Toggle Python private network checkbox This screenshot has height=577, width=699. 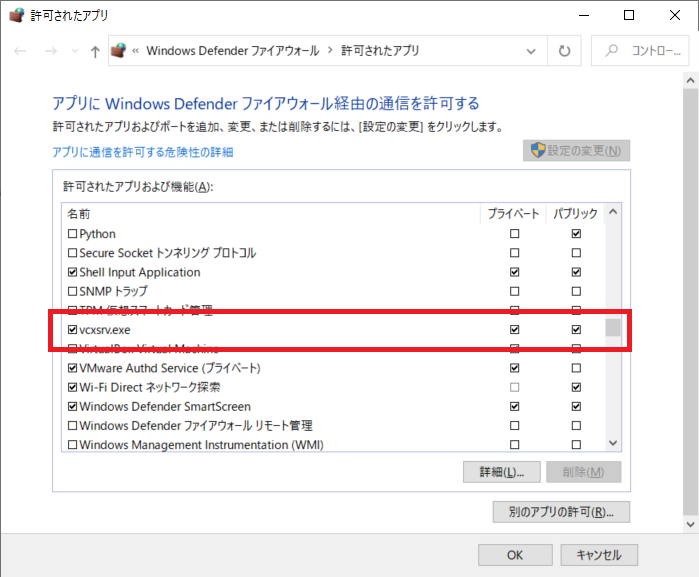pyautogui.click(x=514, y=234)
